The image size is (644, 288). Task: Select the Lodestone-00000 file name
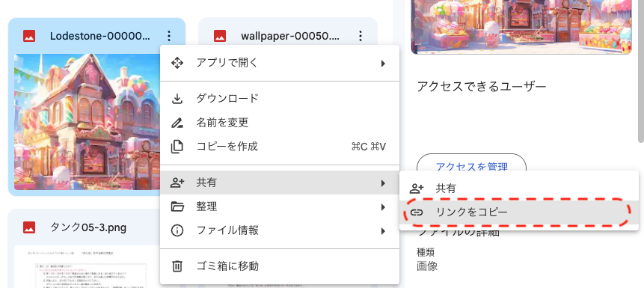pyautogui.click(x=99, y=36)
